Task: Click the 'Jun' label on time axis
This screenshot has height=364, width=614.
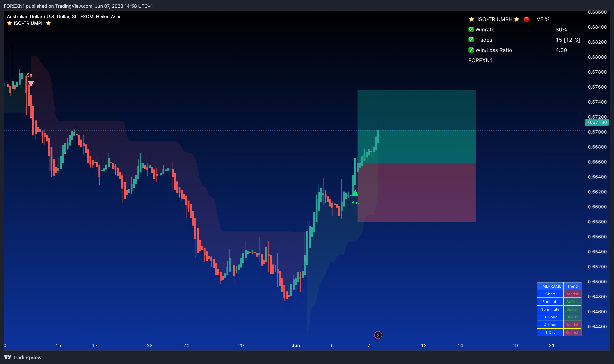Action: 296,345
